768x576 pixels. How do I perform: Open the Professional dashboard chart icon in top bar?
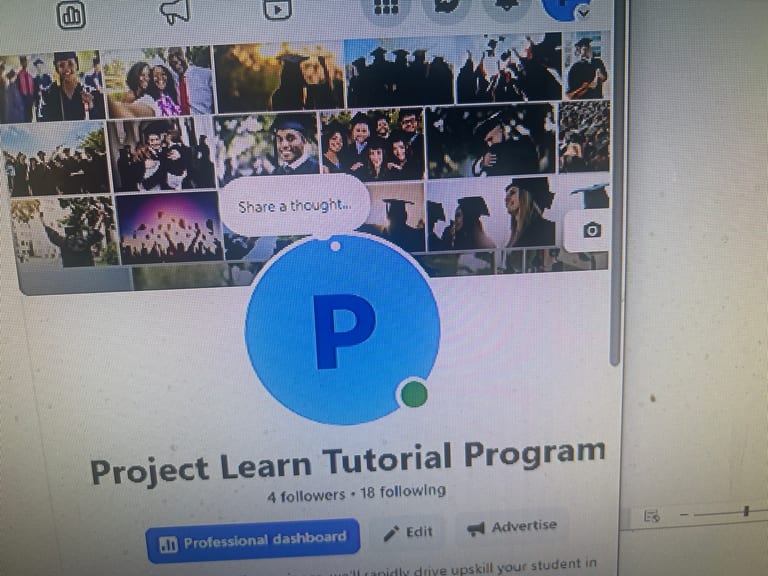pyautogui.click(x=72, y=15)
